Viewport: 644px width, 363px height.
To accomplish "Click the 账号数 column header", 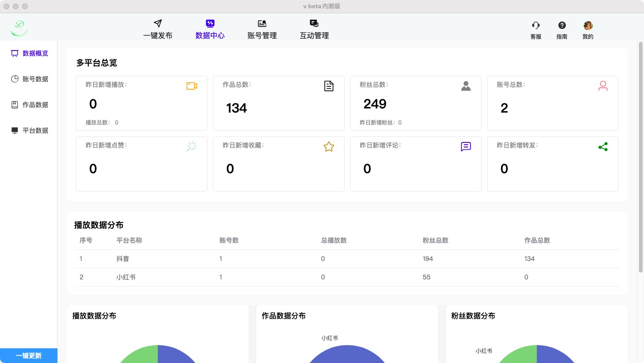I will [x=229, y=240].
